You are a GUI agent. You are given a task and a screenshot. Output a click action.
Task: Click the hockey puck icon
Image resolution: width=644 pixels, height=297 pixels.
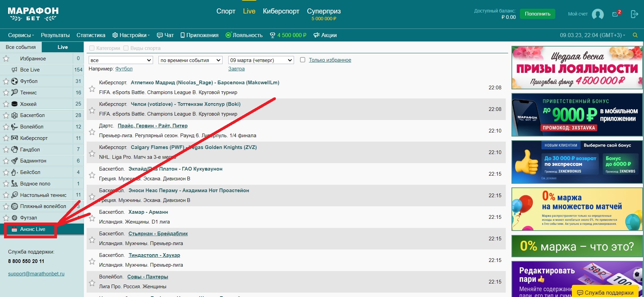pyautogui.click(x=14, y=104)
